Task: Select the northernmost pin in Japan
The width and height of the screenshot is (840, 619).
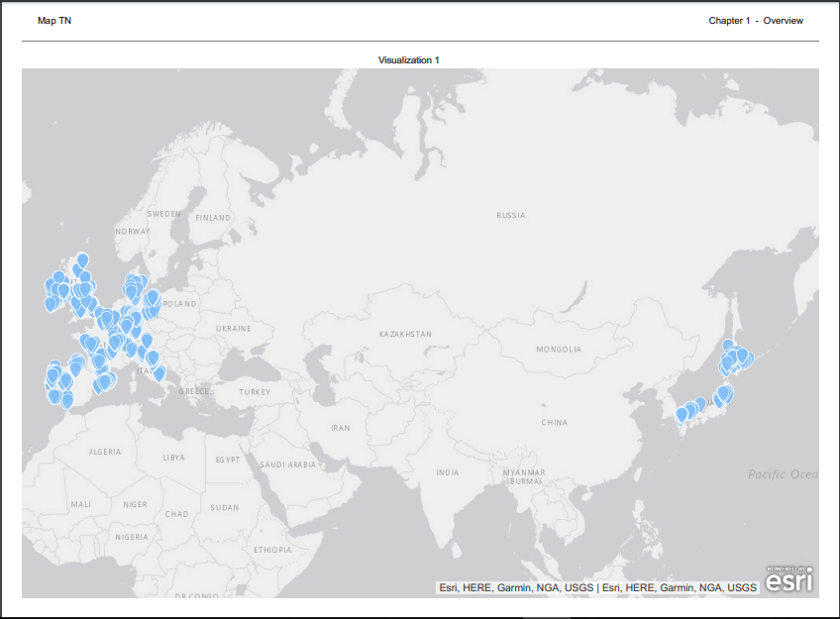Action: coord(729,347)
